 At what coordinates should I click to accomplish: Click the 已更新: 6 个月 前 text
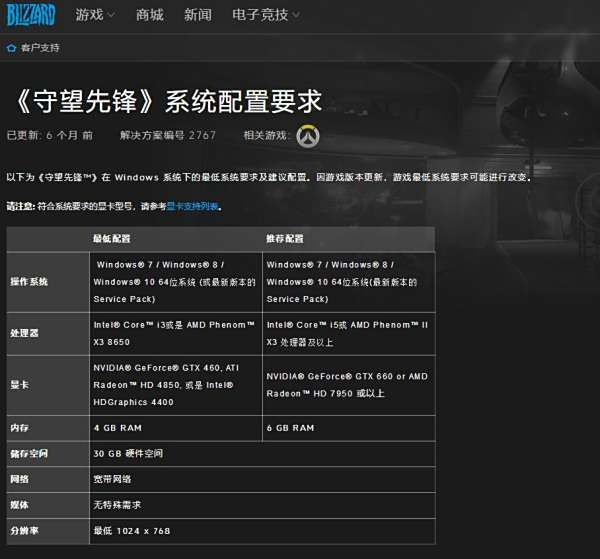coord(50,135)
